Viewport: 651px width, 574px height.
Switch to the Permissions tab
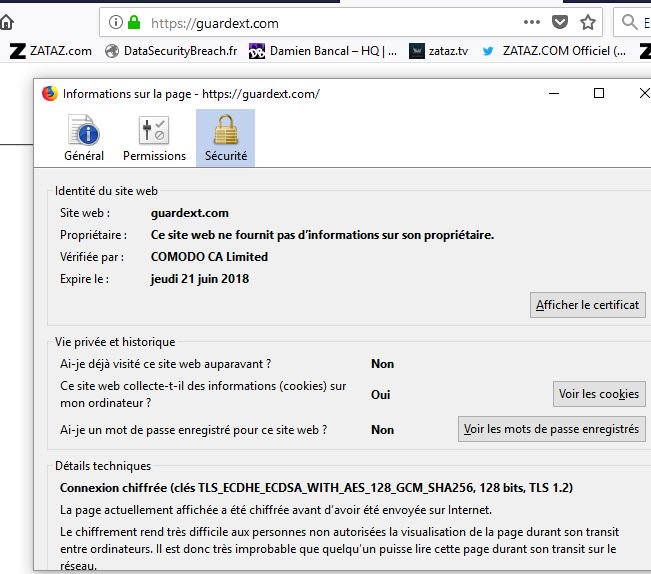pos(154,138)
